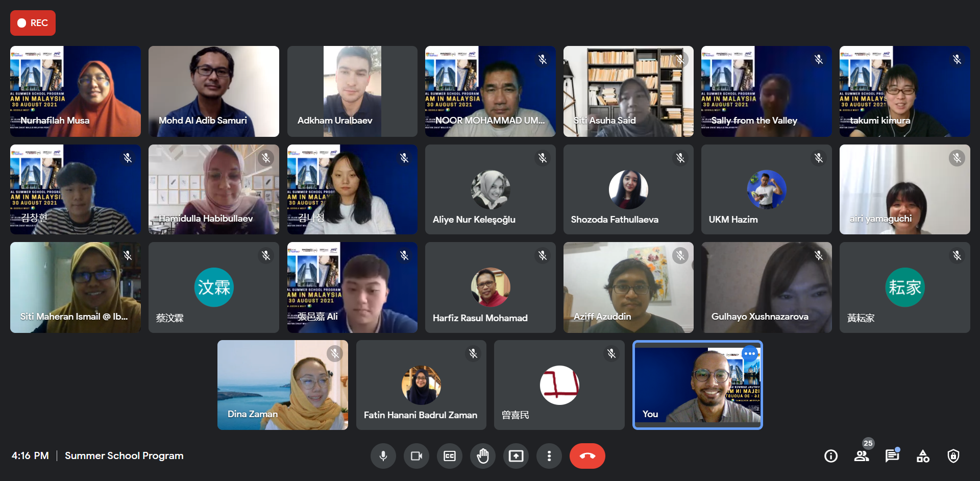Select Mohd Al Adib Samuri's video tile
Viewport: 980px width, 481px height.
(214, 91)
